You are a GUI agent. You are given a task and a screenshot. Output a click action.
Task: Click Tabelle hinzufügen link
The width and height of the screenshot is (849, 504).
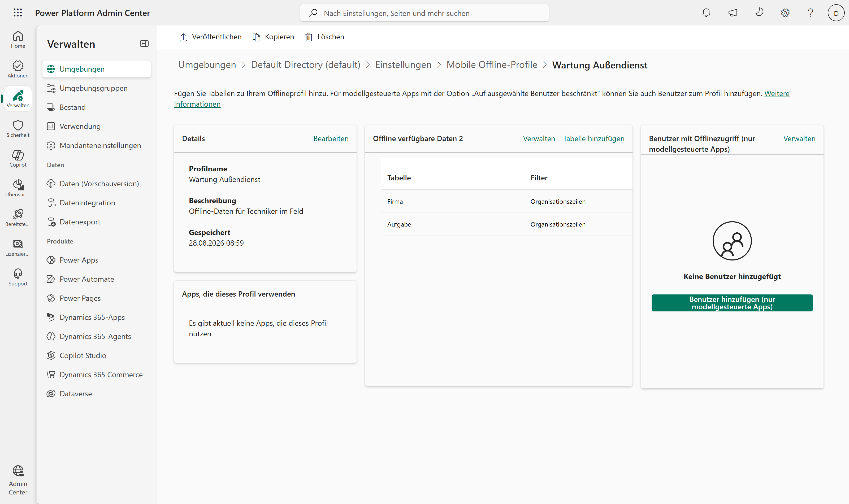594,138
